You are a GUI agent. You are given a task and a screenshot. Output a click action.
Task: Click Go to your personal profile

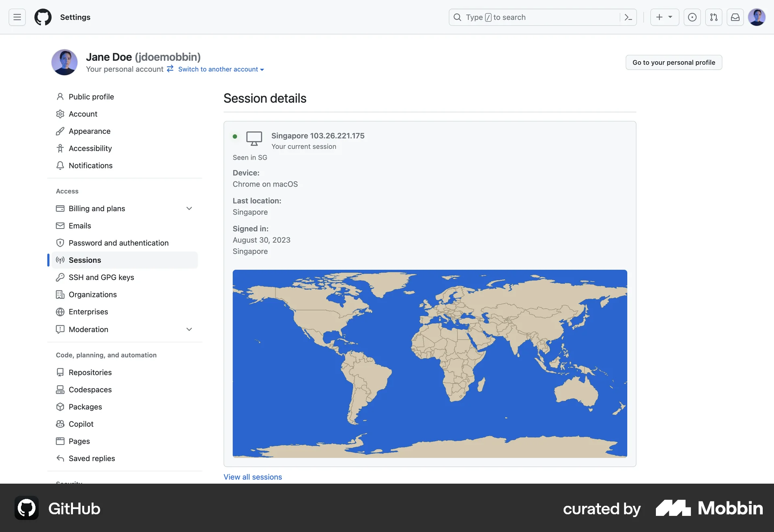(x=674, y=62)
